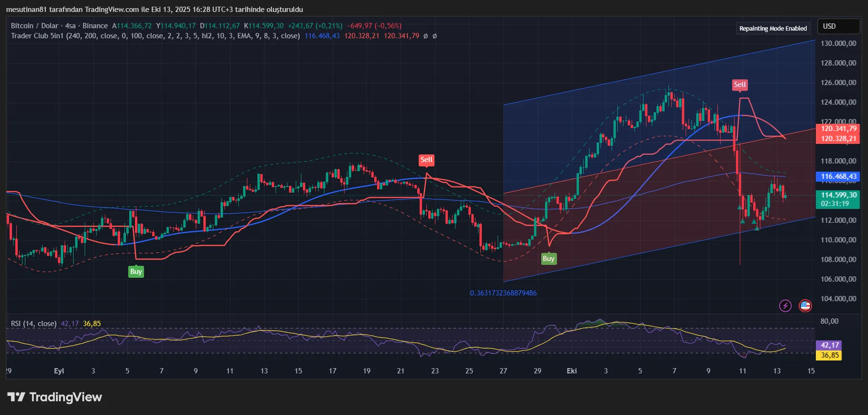Select the Sell signal label near October 11

point(740,85)
